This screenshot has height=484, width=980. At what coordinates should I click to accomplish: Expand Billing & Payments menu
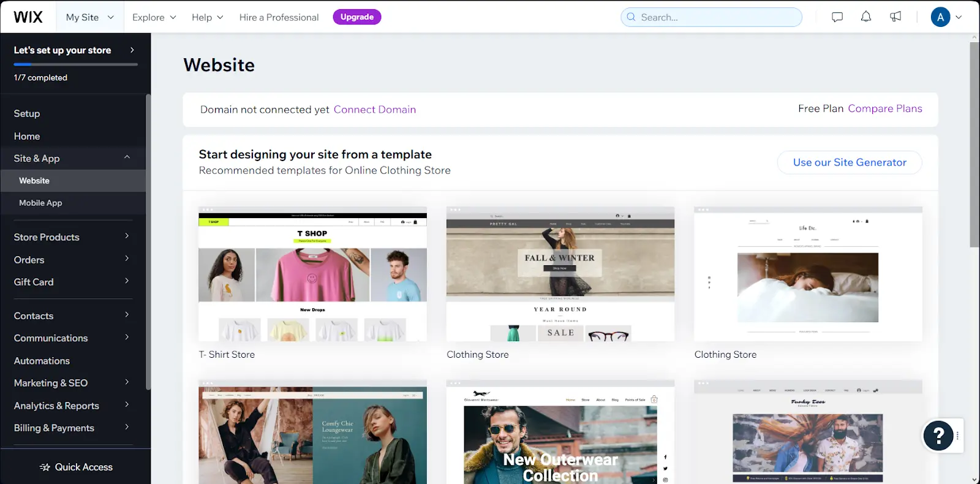[x=73, y=428]
